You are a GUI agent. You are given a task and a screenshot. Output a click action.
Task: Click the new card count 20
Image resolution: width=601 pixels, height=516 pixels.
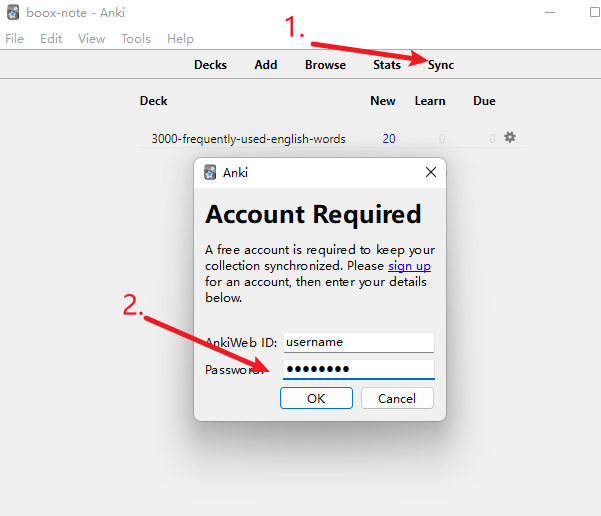click(x=389, y=138)
